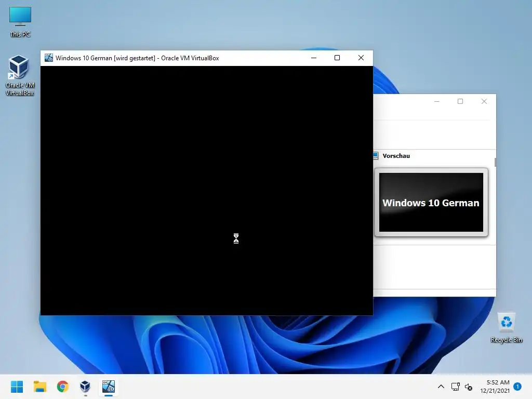The height and width of the screenshot is (399, 532).
Task: Minimize the VirtualBox Manager window behind
Action: (436, 101)
